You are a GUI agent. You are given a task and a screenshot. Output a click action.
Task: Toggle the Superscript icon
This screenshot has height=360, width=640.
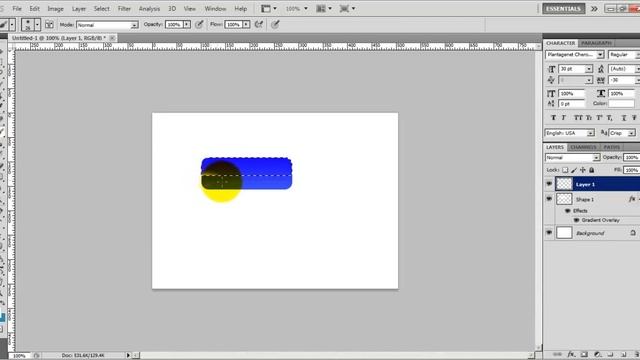599,118
